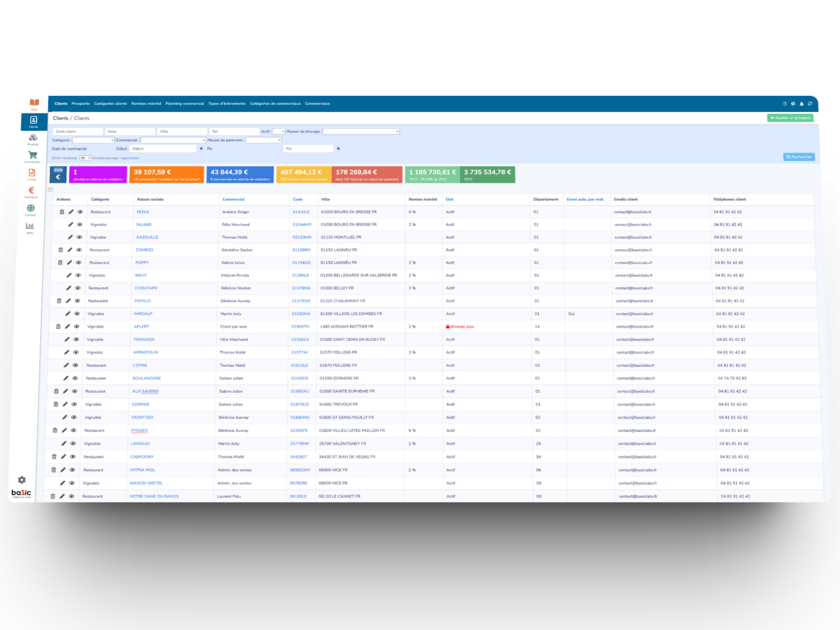Delete the PEEKA client via trash icon
Screen dimensions: 840x630
click(62, 211)
